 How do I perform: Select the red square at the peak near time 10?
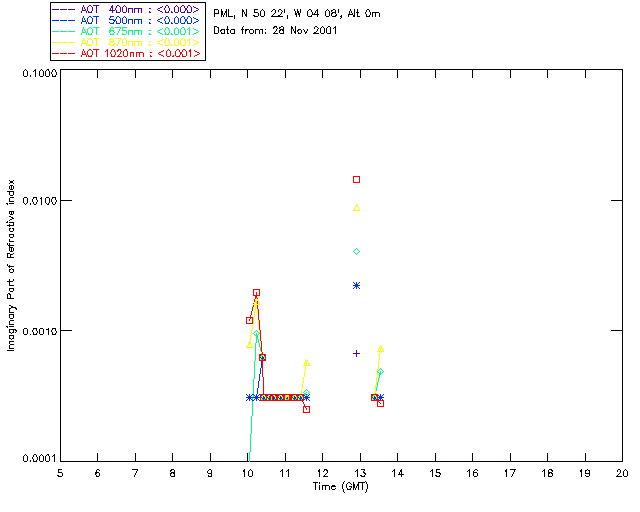(256, 293)
